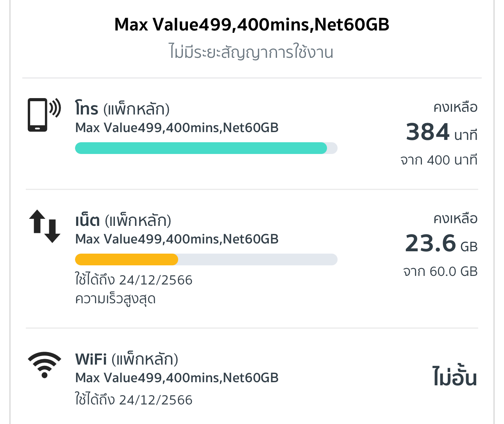Tap the ไม่มีระยะสัญญาการใช้งาน subtitle
This screenshot has width=504, height=424.
click(252, 52)
